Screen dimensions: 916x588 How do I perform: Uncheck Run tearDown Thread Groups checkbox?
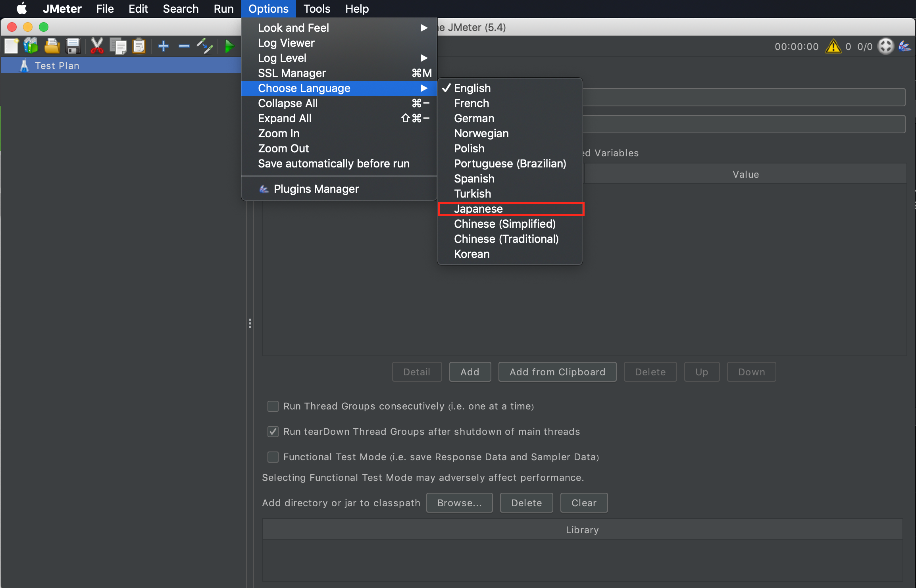[273, 432]
